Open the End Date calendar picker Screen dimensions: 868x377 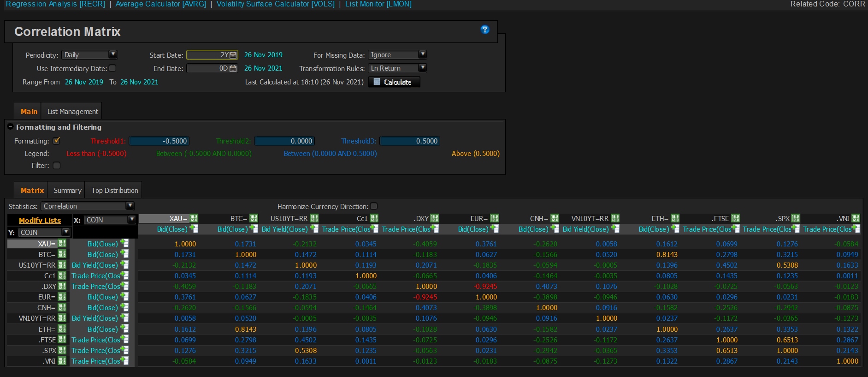click(233, 69)
